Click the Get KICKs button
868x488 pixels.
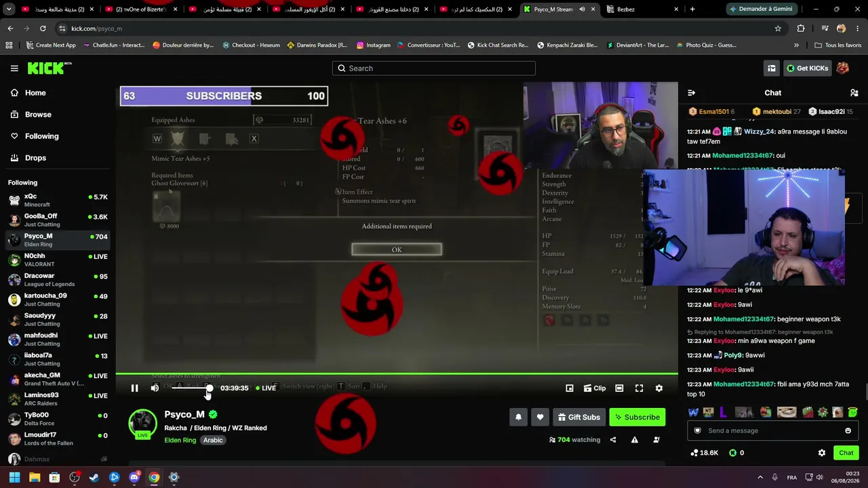click(807, 68)
